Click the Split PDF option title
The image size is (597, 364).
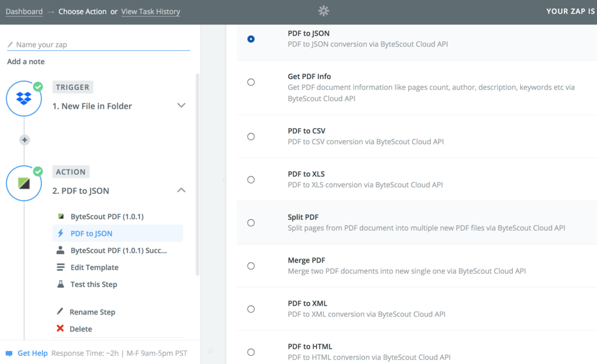303,217
